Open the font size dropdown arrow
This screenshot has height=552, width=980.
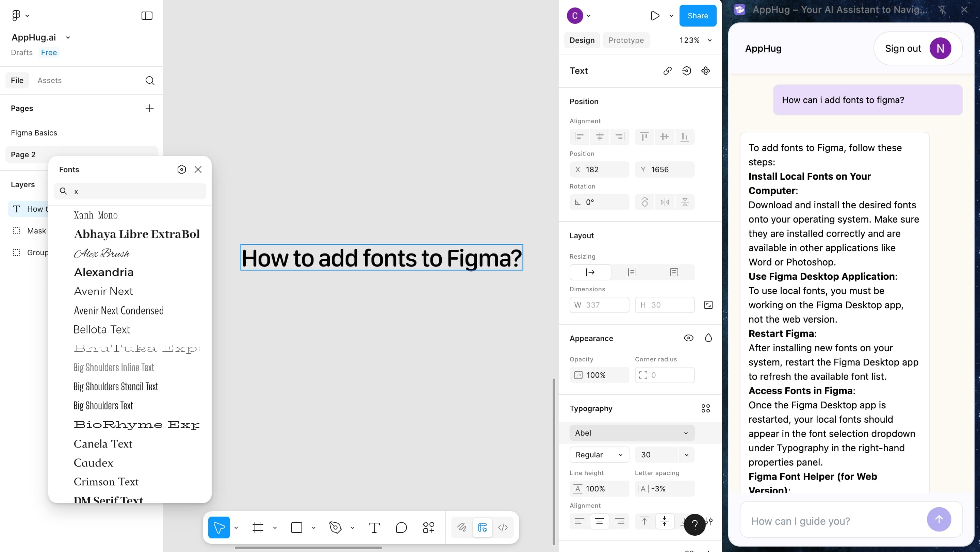686,455
